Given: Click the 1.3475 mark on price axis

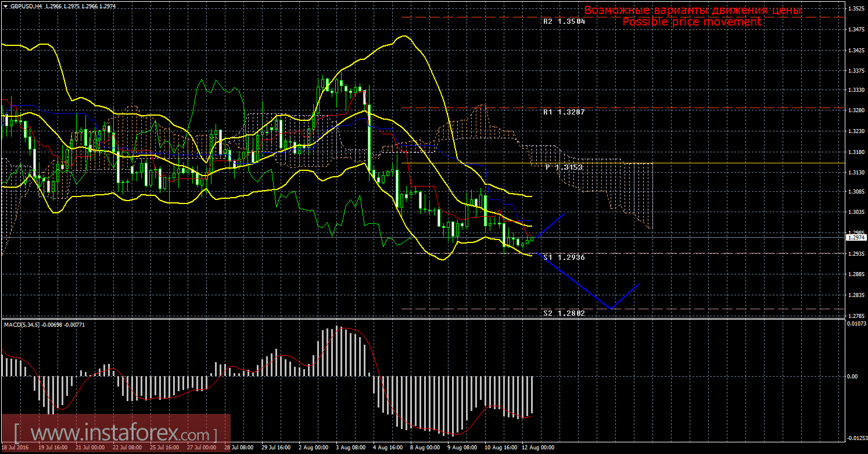Looking at the screenshot, I should click(856, 29).
